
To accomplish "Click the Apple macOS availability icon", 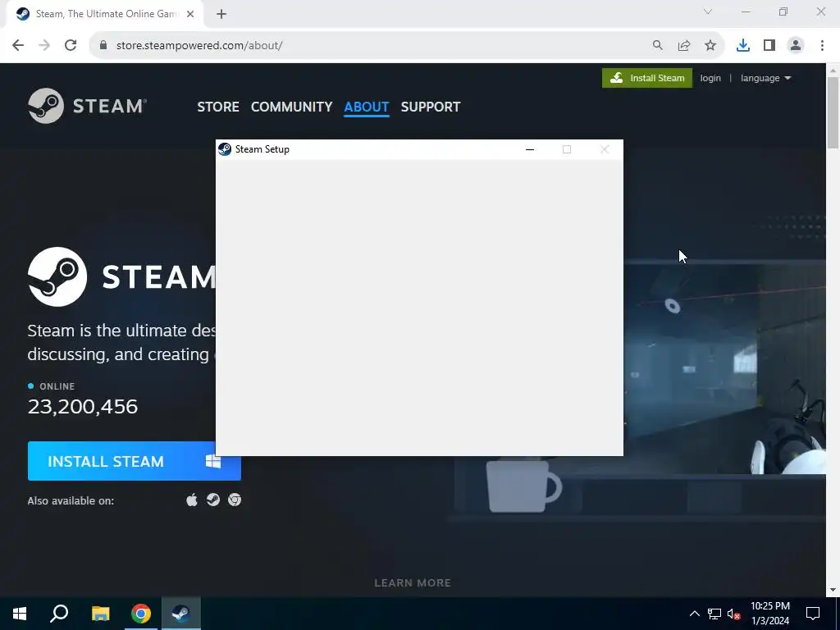I will click(x=191, y=500).
